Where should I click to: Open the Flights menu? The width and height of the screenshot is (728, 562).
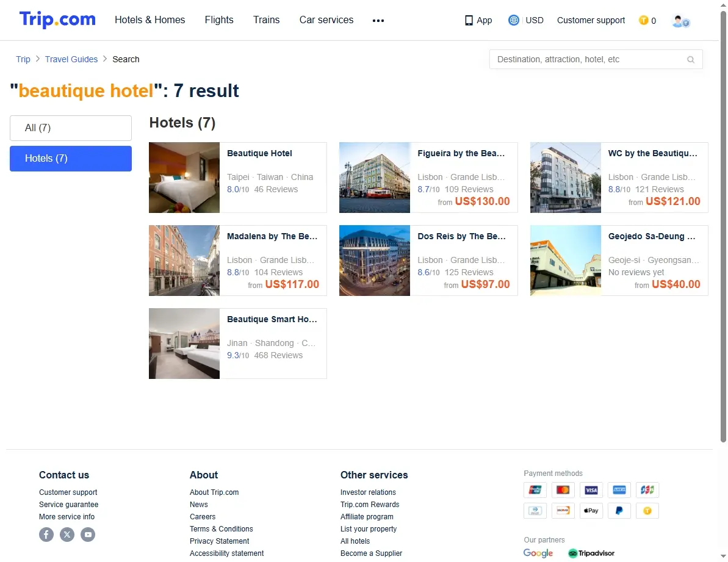[x=219, y=20]
